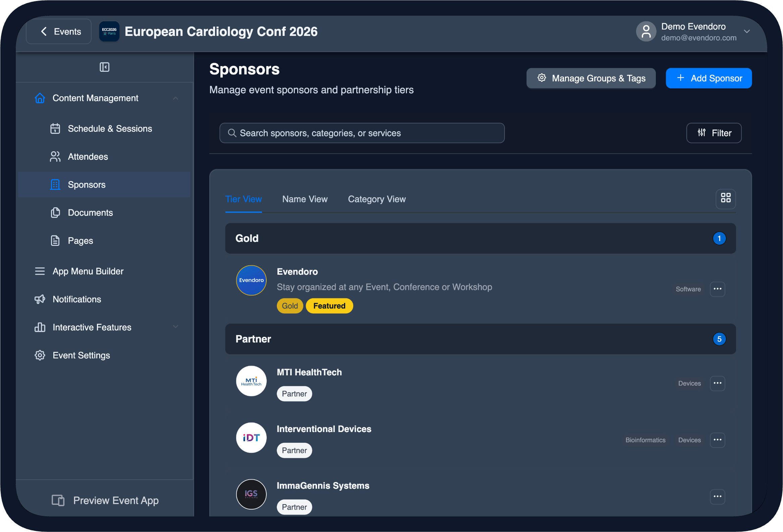Focus the sponsor search field
Screen dimensions: 783x532
362,133
